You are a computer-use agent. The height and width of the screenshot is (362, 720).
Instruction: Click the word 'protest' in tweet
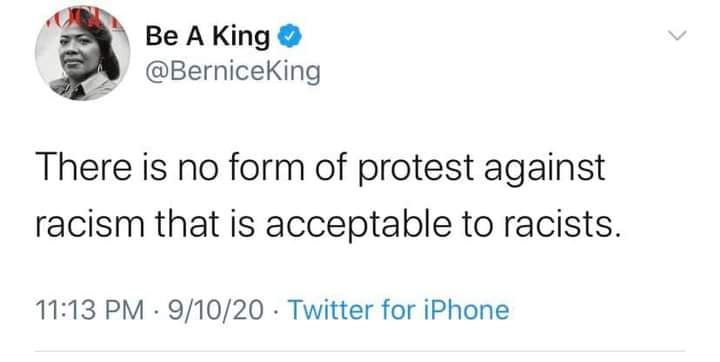pyautogui.click(x=416, y=169)
